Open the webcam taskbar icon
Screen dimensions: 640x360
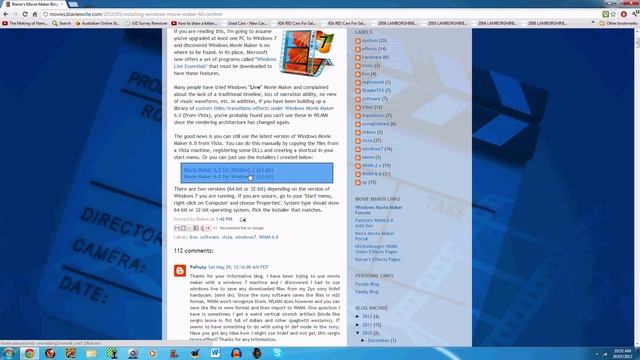pos(133,353)
